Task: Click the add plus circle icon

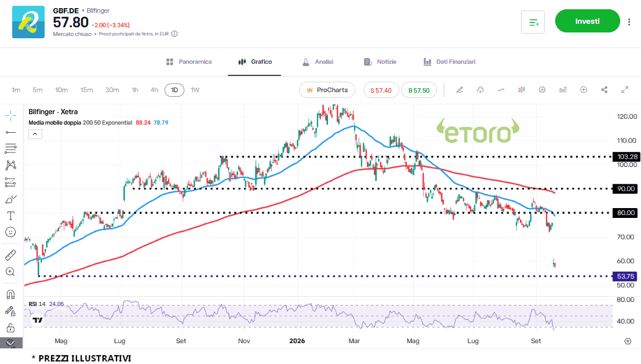Action: click(584, 90)
